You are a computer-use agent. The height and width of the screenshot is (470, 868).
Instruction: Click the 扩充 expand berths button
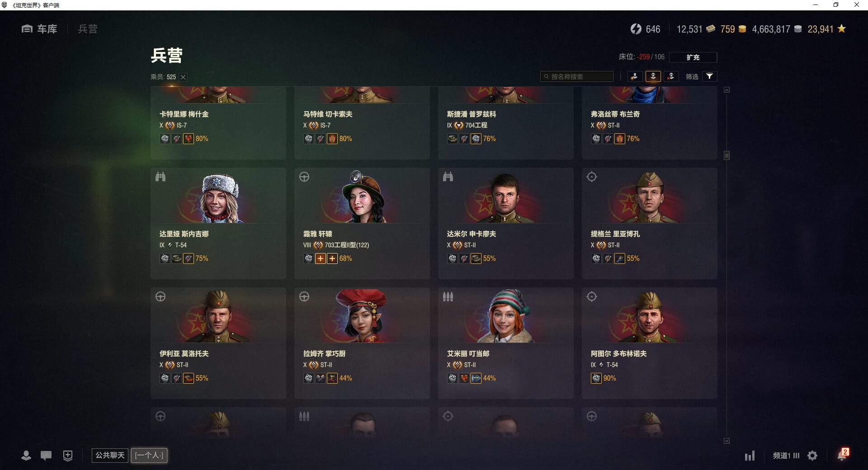[693, 57]
